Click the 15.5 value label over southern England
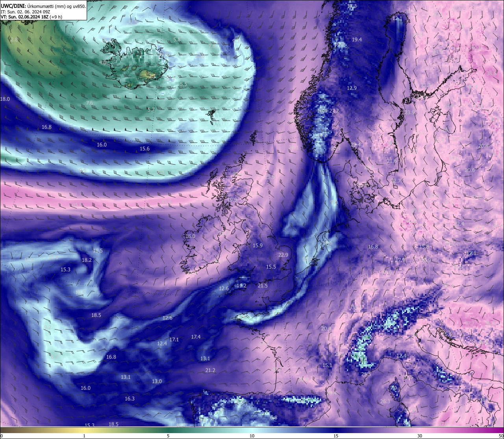This screenshot has height=439, width=504. click(271, 267)
